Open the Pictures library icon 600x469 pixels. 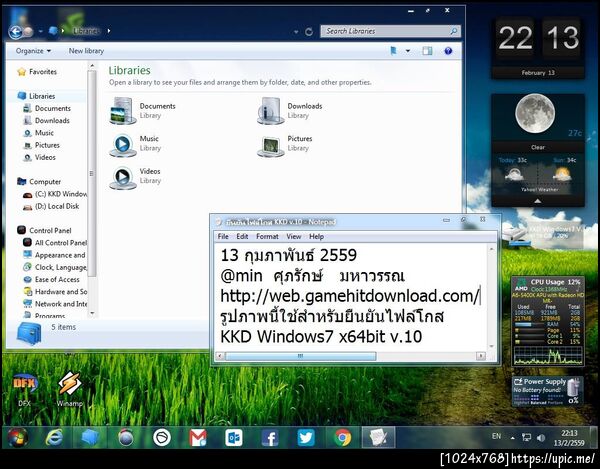271,145
